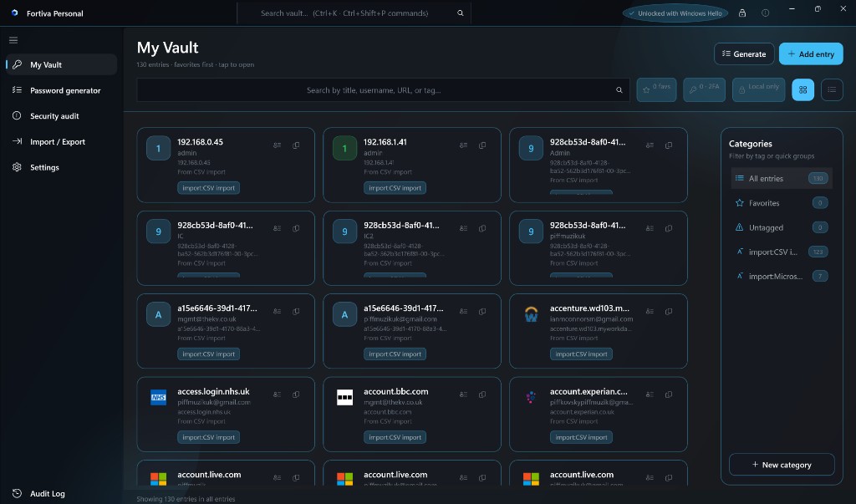
Task: Click the copy icon on account.experian card
Action: pos(669,395)
